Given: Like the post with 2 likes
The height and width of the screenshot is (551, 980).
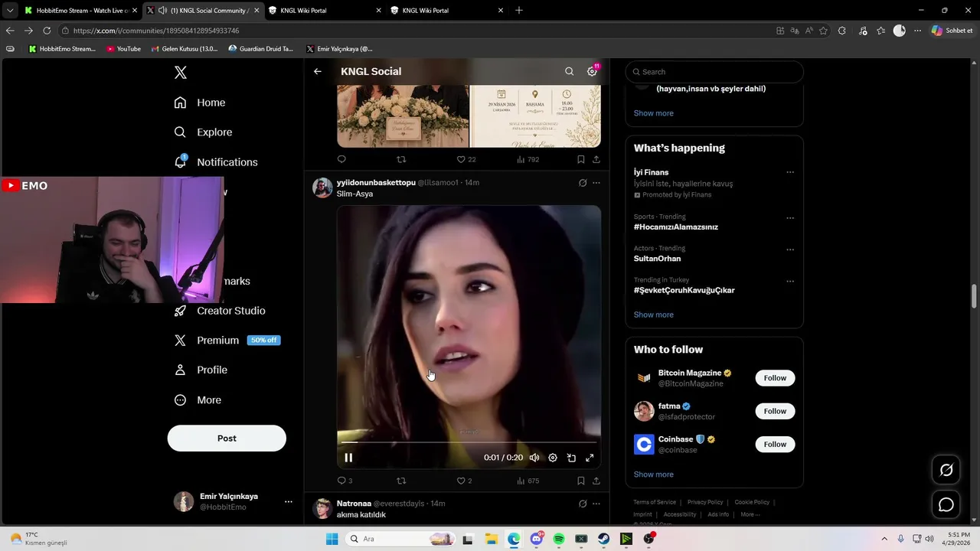Looking at the screenshot, I should (x=464, y=481).
